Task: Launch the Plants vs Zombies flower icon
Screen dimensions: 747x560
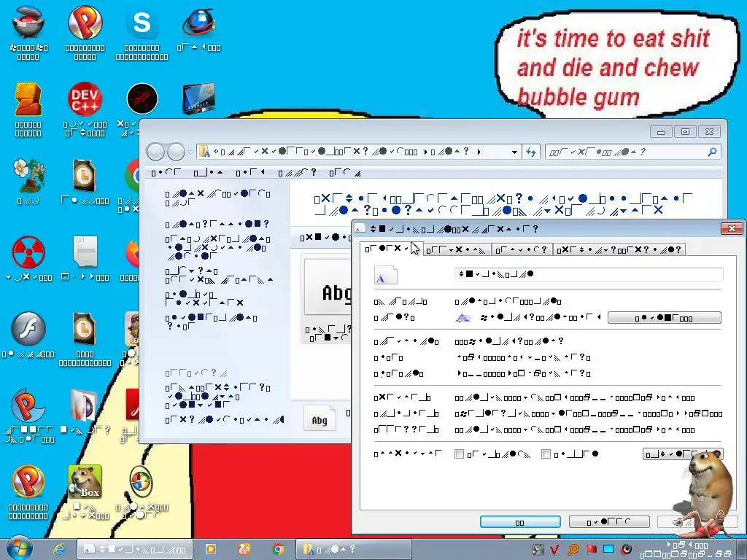Action: pos(28,175)
